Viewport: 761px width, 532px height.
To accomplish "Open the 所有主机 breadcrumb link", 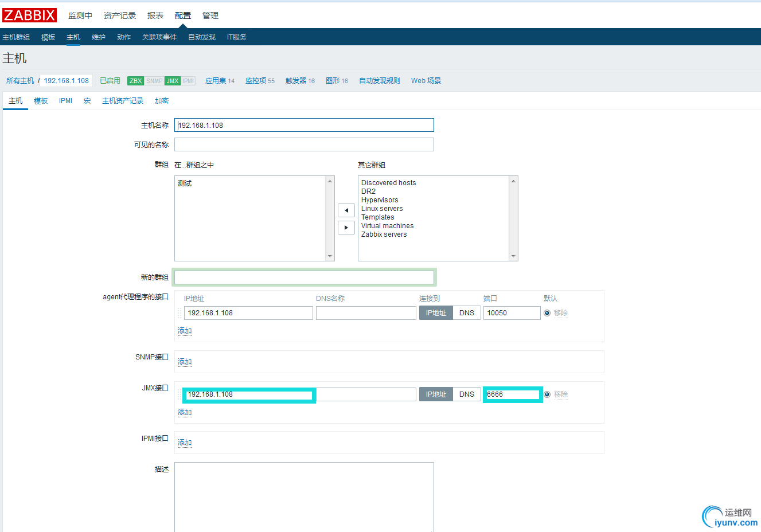I will (x=20, y=81).
